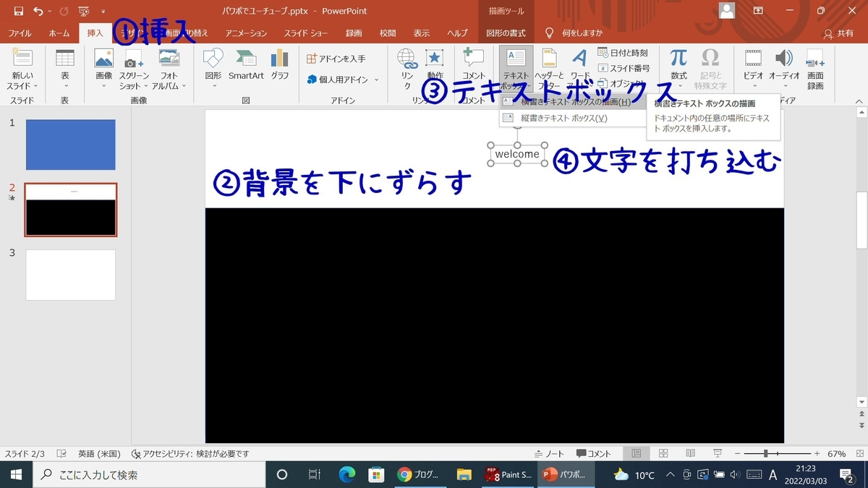Image resolution: width=868 pixels, height=488 pixels.
Task: Start 画面録画 screen recording
Action: [815, 70]
